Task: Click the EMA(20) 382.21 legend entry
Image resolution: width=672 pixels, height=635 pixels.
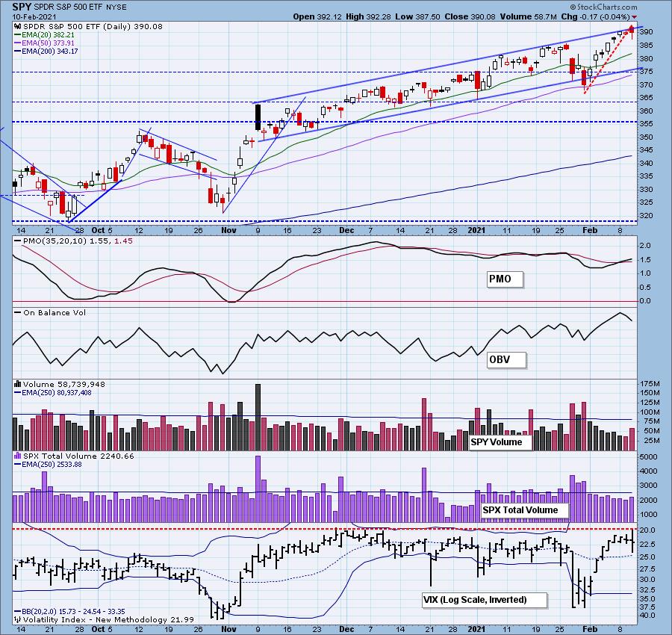Action: coord(44,34)
